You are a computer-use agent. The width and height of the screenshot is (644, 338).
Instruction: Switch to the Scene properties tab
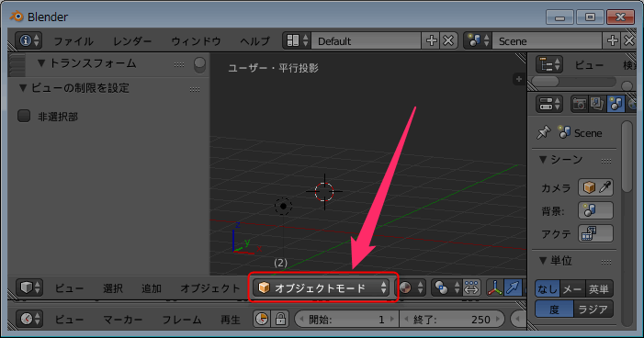click(x=616, y=104)
